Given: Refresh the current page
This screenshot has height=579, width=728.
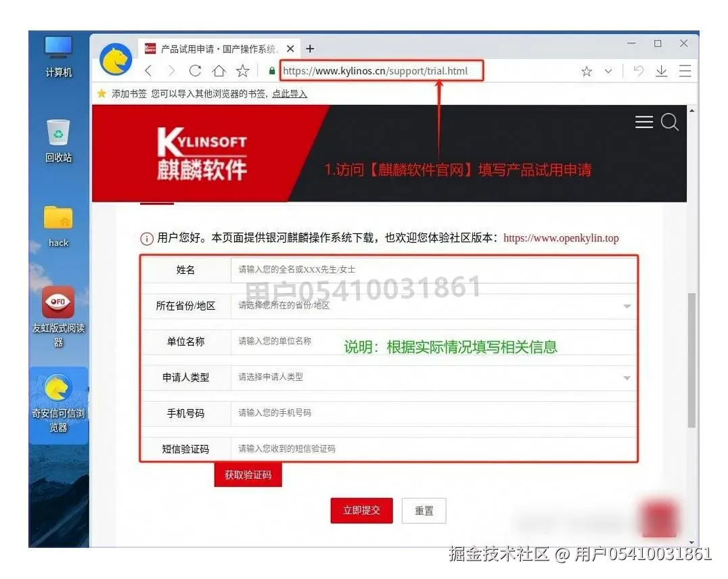Looking at the screenshot, I should click(x=195, y=70).
